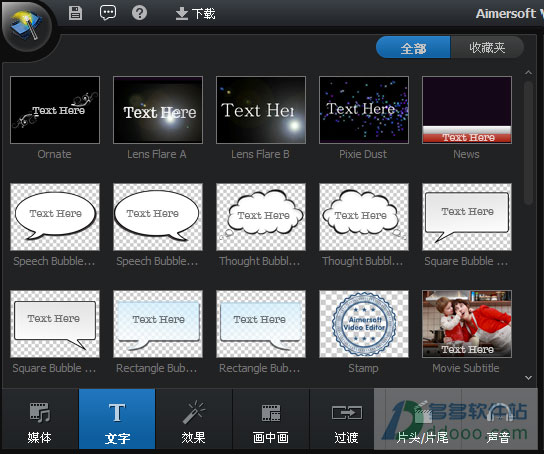Show all titles with 全部 toggle
Screen dimensions: 544x454
413,48
